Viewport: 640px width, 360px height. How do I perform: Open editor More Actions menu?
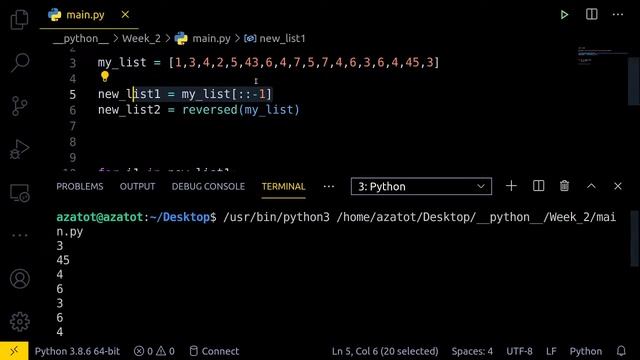pos(618,15)
